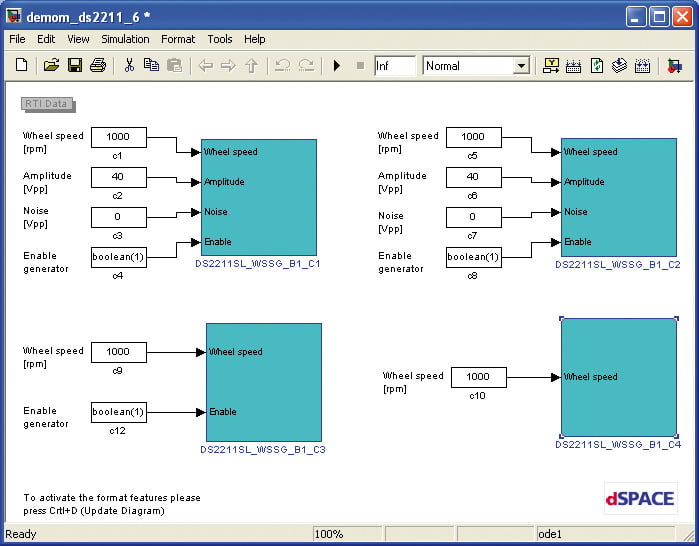Minimize the demom_ds2211_6 window
Image resolution: width=699 pixels, height=546 pixels.
coord(636,17)
